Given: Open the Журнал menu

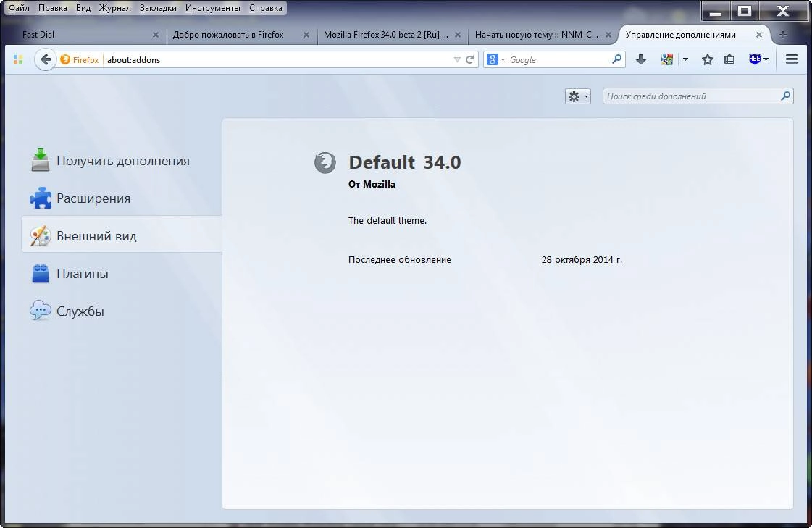Looking at the screenshot, I should (115, 8).
